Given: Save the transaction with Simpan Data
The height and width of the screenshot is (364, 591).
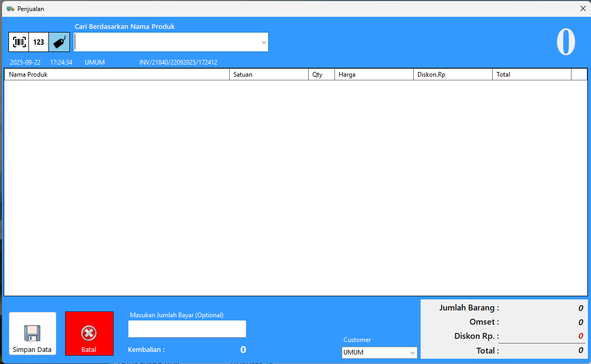Looking at the screenshot, I should coord(32,334).
